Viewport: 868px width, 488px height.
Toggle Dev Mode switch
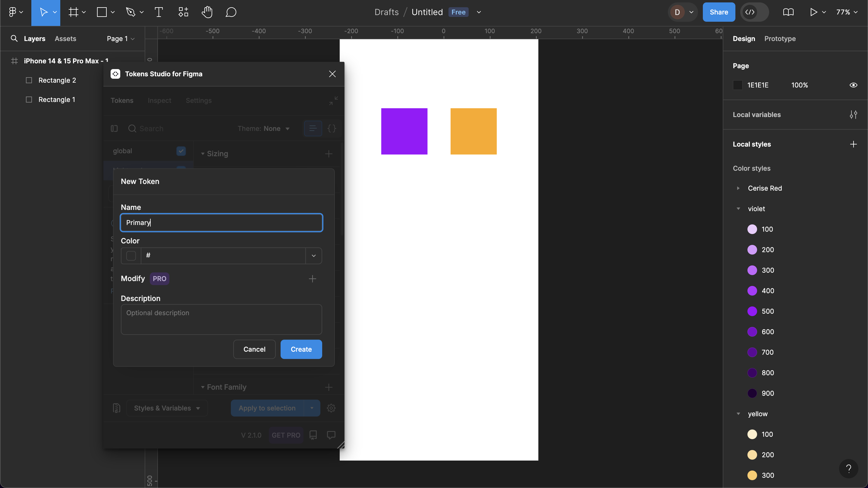(754, 12)
